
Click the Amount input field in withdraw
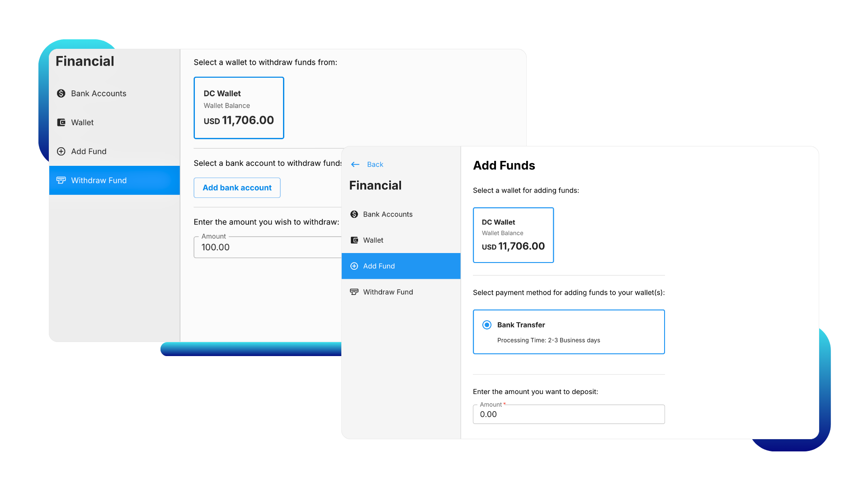click(267, 247)
